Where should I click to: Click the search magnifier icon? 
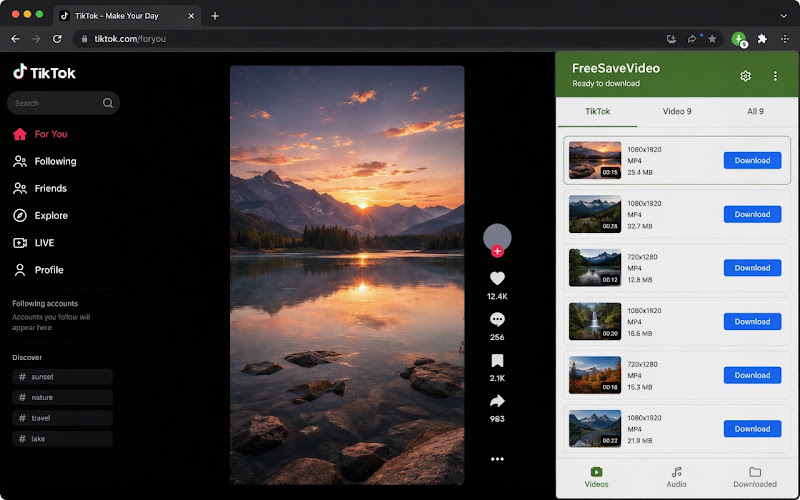click(x=108, y=103)
